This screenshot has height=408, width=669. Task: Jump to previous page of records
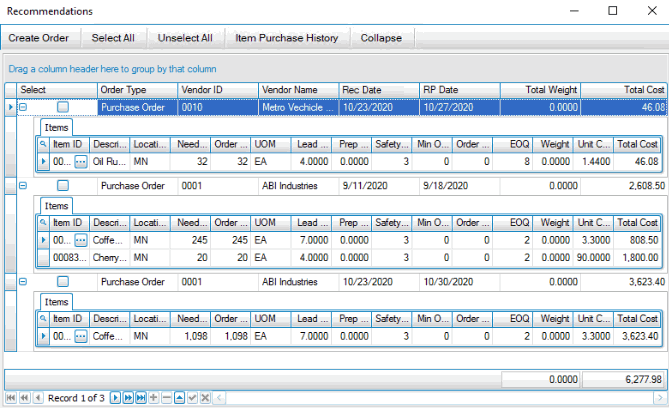(25, 398)
